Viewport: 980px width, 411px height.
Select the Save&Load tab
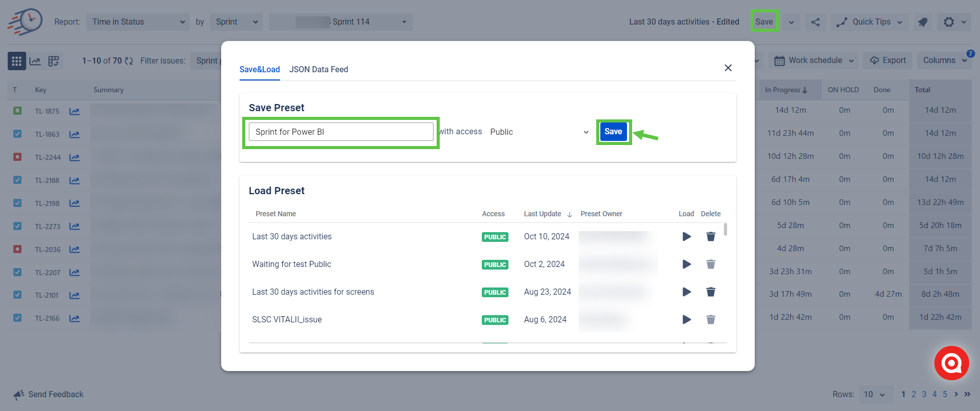pos(260,70)
